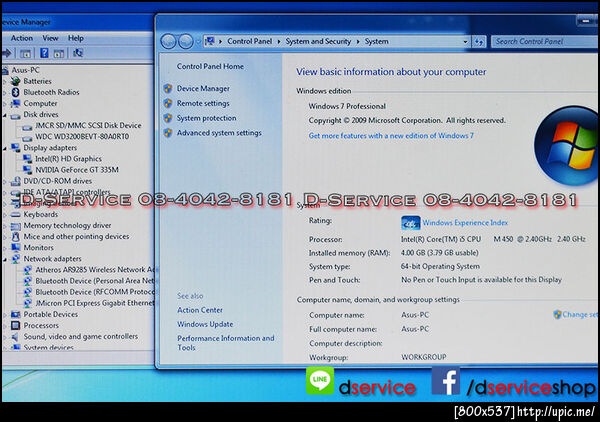Click the Batteries category icon
This screenshot has height=422, width=600.
[16, 81]
